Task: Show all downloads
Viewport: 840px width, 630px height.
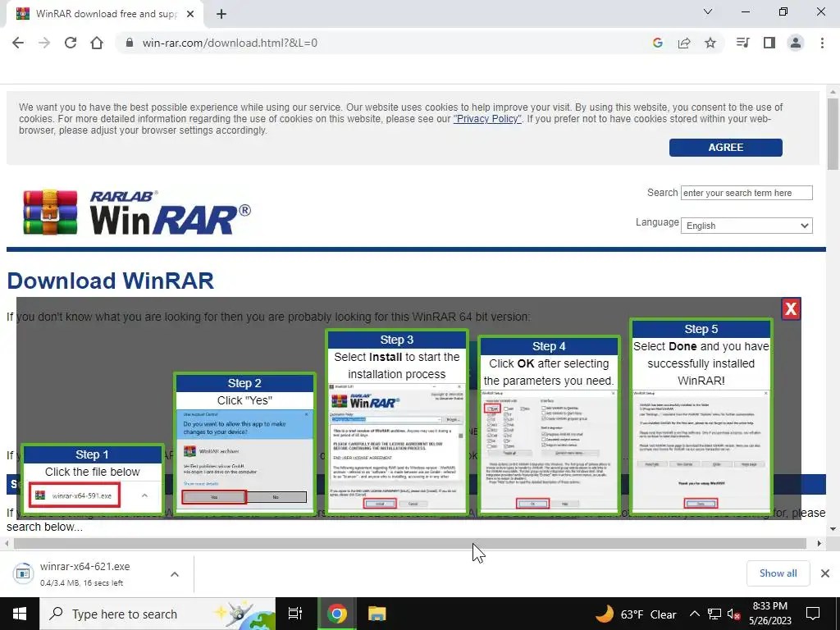Action: pos(778,573)
